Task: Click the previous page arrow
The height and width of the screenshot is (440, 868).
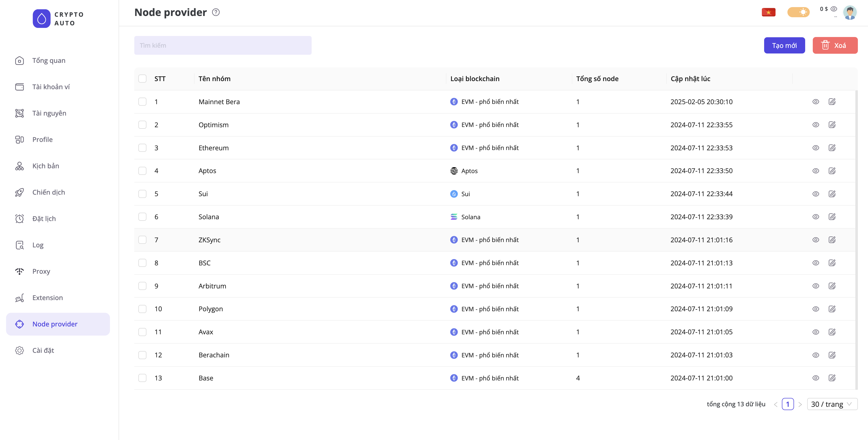Action: tap(775, 404)
